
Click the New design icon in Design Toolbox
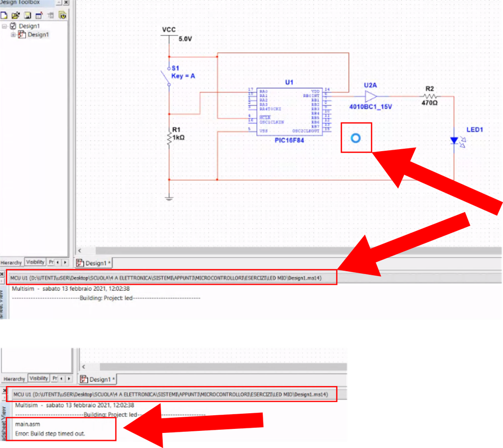pyautogui.click(x=4, y=15)
